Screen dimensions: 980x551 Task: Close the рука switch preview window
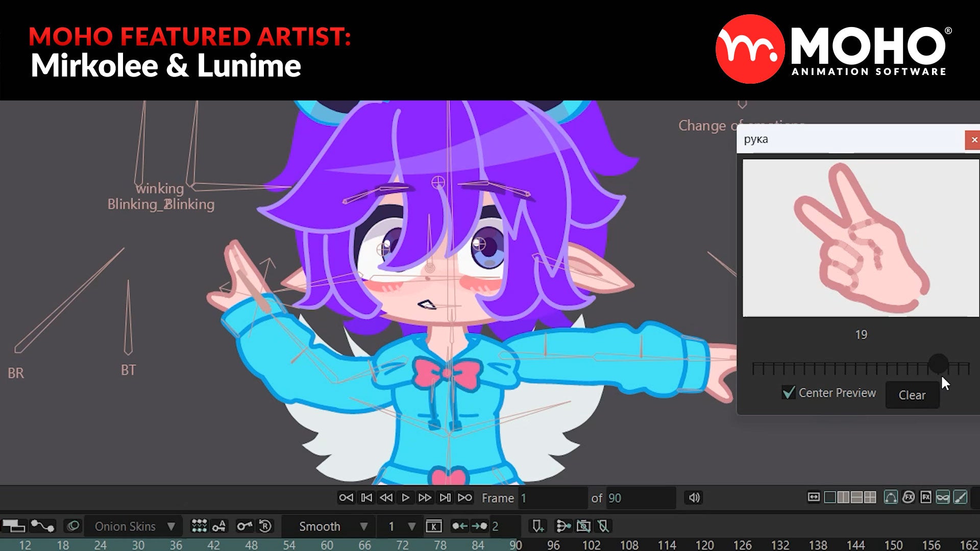point(973,140)
